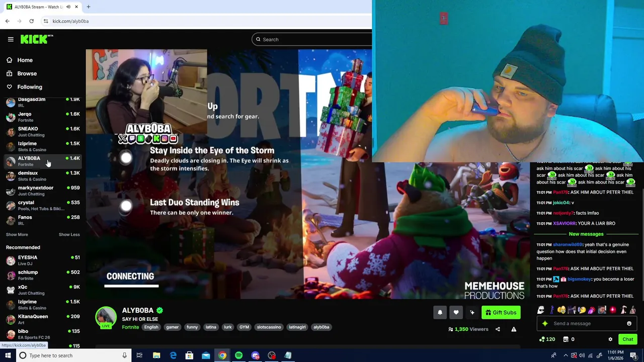Open Dasgasd3m channel in sidebar

43,103
